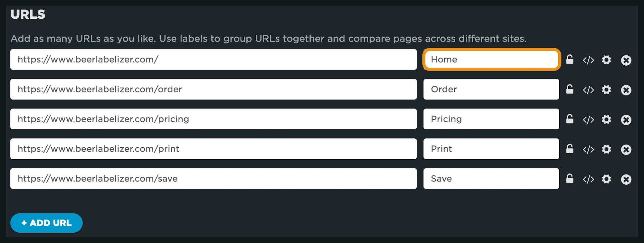Remove the Order URL with its X button
This screenshot has width=644, height=243.
click(x=626, y=89)
